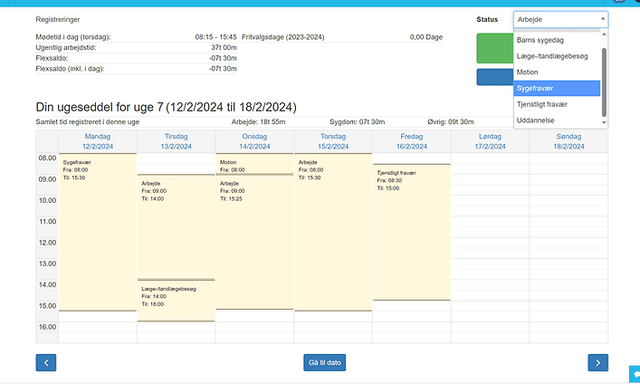
Task: Open Søndag 18/2/2024 column header
Action: (569, 141)
